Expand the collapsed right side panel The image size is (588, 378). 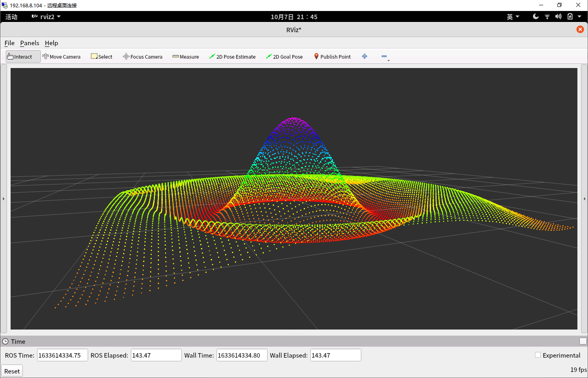coord(584,199)
